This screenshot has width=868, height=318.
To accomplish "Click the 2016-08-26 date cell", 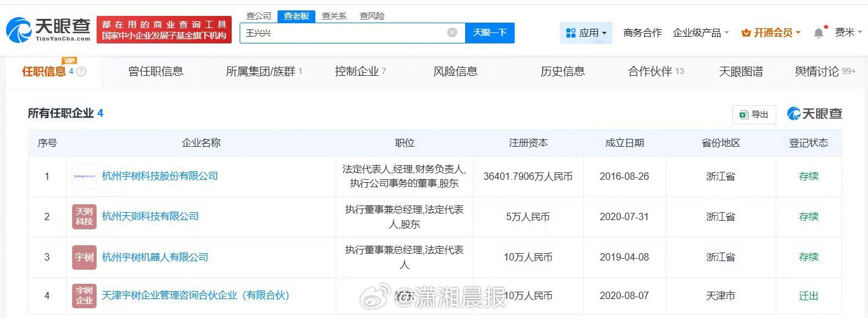I will tap(625, 176).
